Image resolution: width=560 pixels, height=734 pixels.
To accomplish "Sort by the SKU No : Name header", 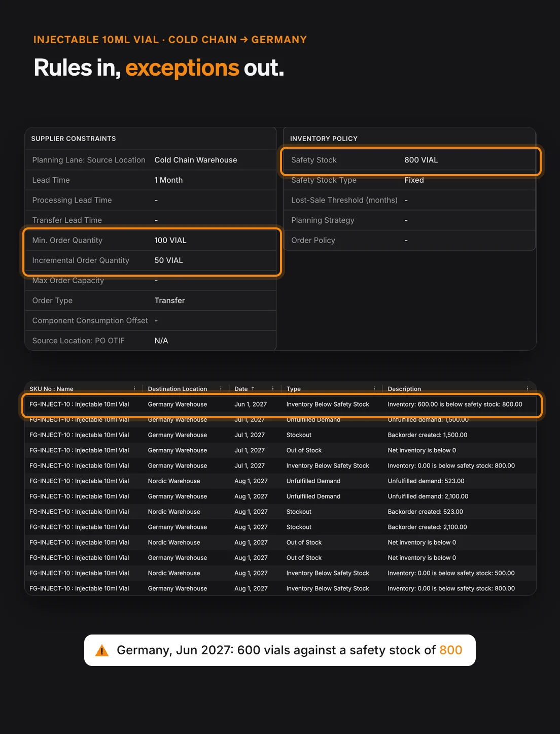I will (51, 389).
